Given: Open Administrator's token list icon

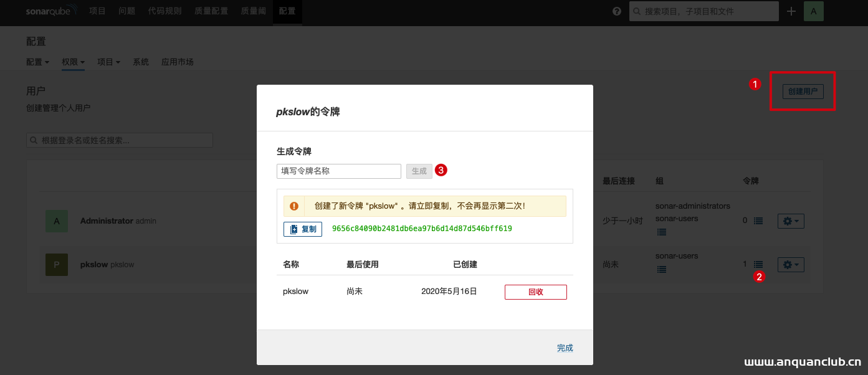Looking at the screenshot, I should (x=758, y=221).
